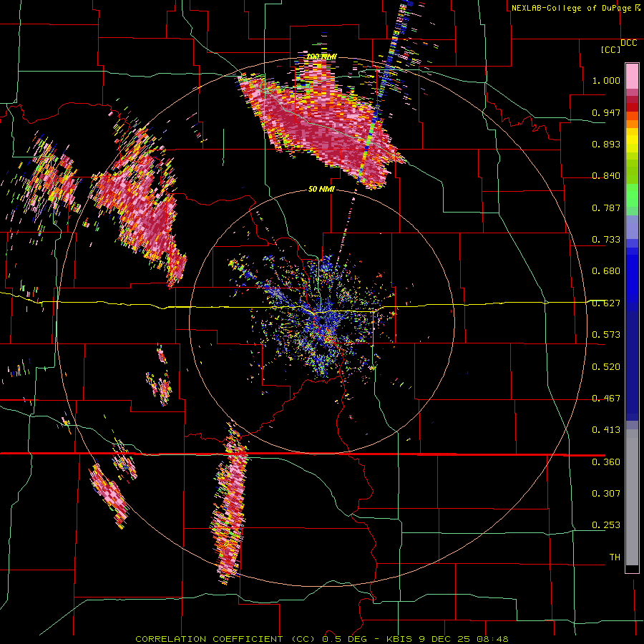
Task: Click the 50 NMI range ring label
Action: (321, 190)
